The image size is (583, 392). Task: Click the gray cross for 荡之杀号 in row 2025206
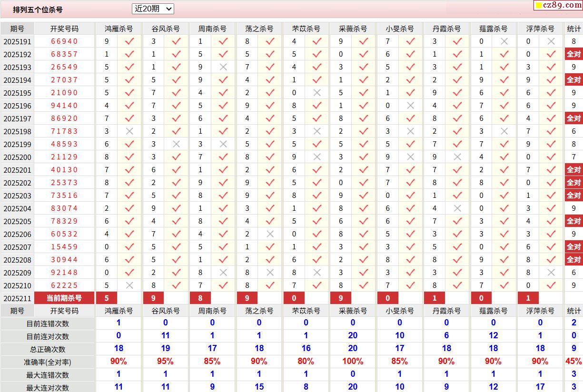point(270,234)
